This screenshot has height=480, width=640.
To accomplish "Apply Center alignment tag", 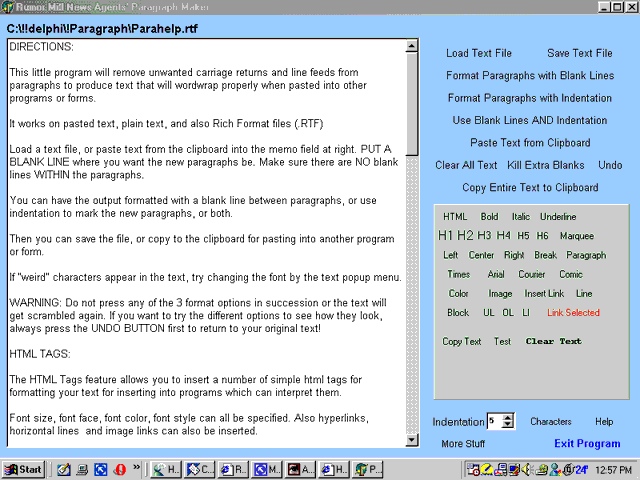I will pos(481,255).
